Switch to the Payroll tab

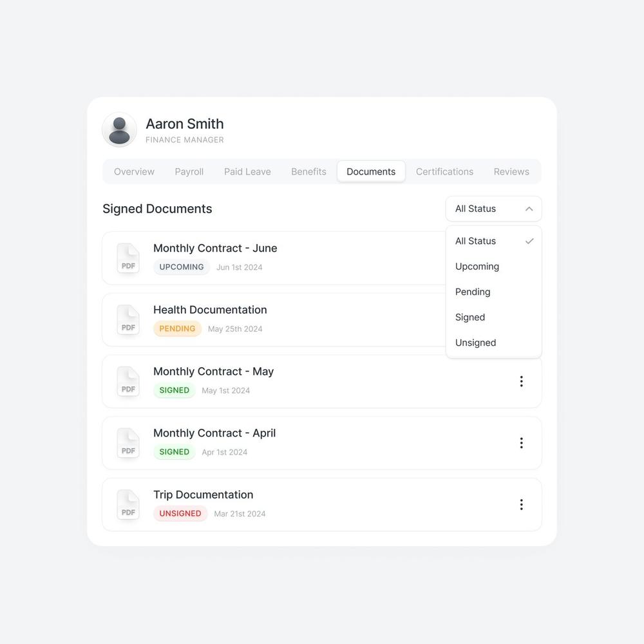click(189, 172)
